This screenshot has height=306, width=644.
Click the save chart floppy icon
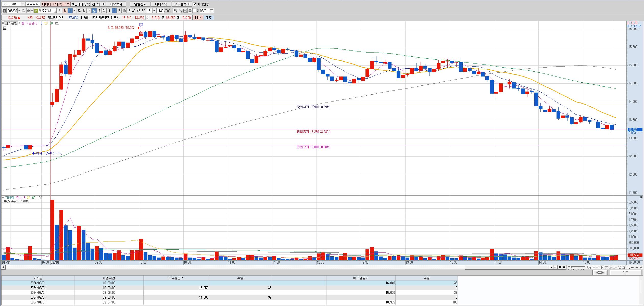pyautogui.click(x=185, y=11)
